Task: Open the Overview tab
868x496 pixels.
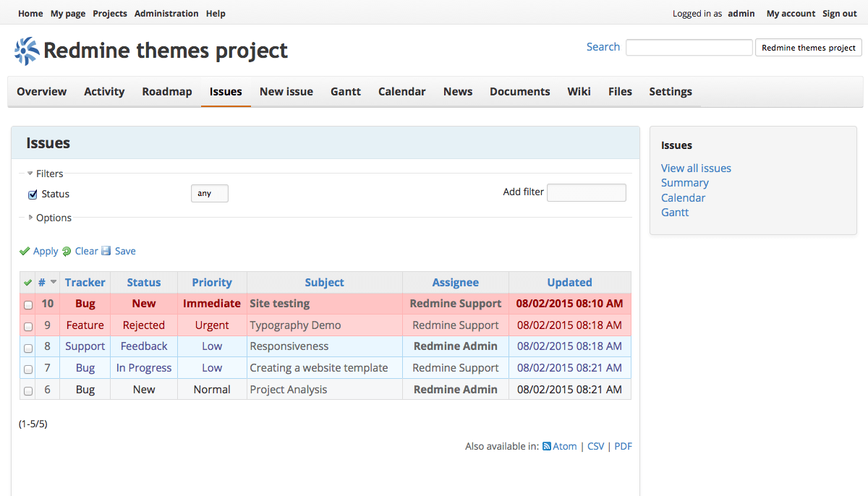Action: tap(42, 92)
